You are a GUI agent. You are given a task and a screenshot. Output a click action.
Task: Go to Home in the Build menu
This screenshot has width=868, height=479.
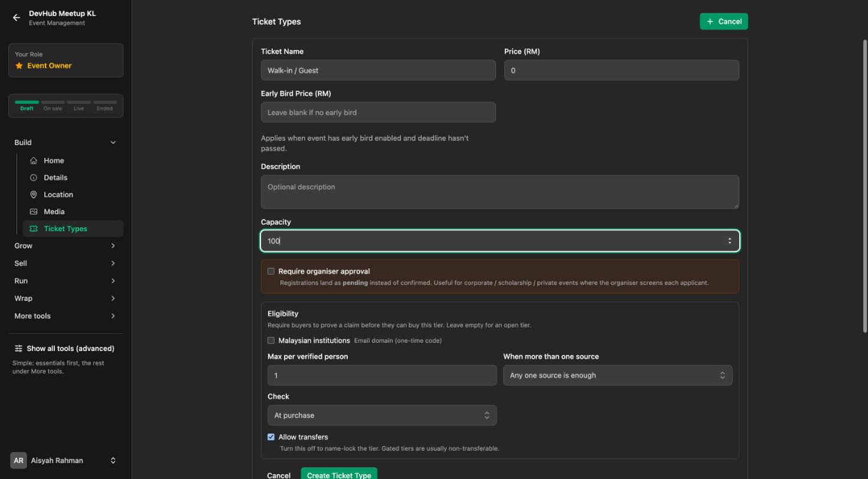point(73,160)
